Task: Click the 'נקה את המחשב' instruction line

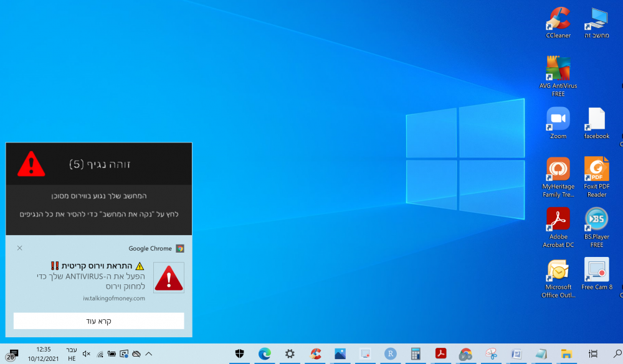Action: tap(99, 214)
